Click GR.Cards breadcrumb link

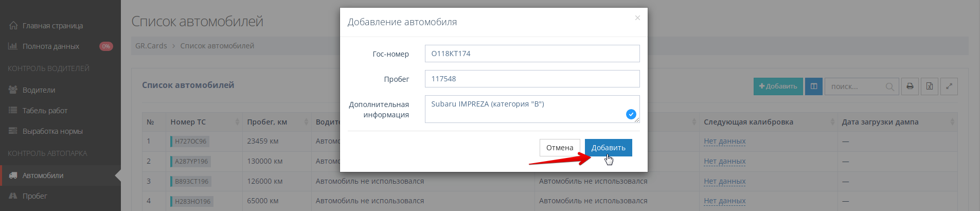pyautogui.click(x=151, y=46)
